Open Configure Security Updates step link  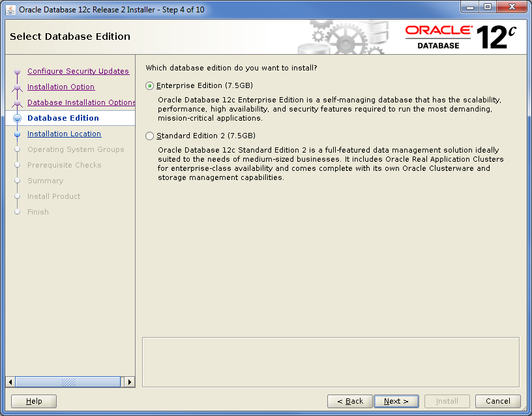pos(78,71)
